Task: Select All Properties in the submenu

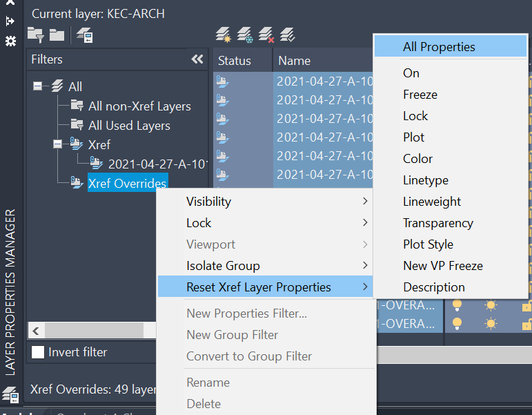Action: click(439, 47)
